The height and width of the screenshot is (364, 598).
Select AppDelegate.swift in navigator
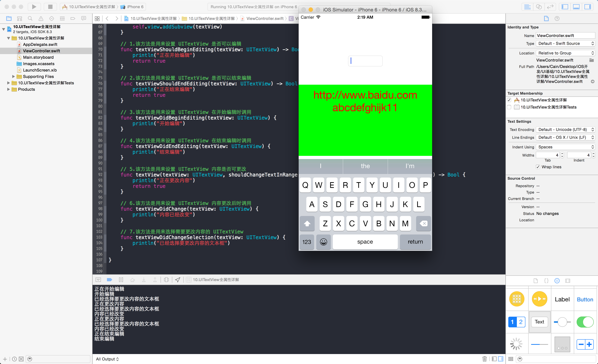click(40, 44)
